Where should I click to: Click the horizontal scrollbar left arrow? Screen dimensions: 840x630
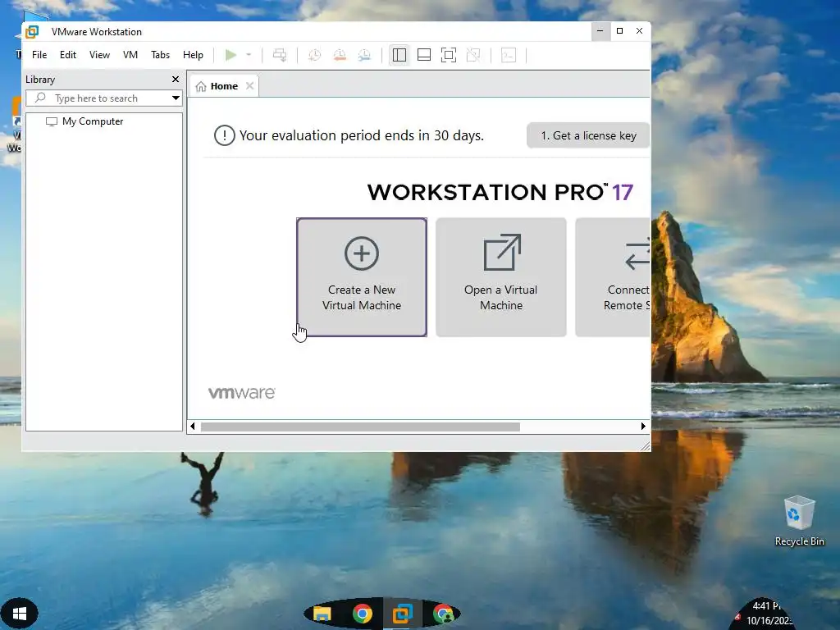point(192,427)
